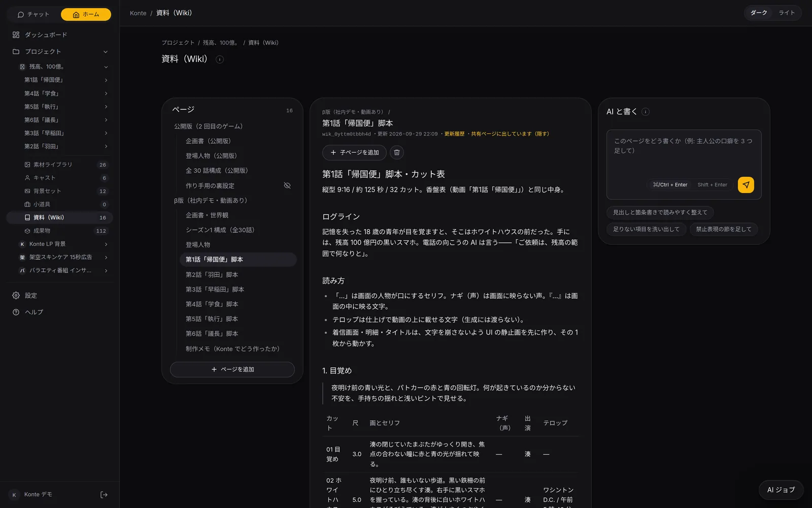Switch to ホーム mode

click(x=86, y=14)
